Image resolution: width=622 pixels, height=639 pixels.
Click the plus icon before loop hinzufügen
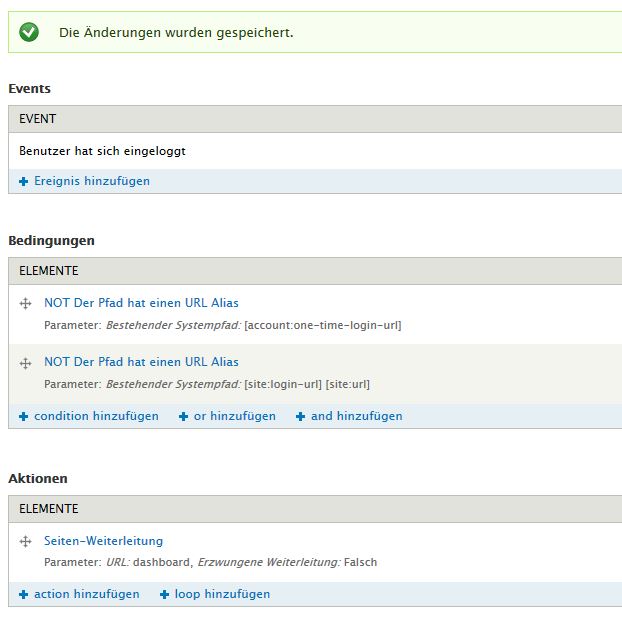pyautogui.click(x=164, y=594)
